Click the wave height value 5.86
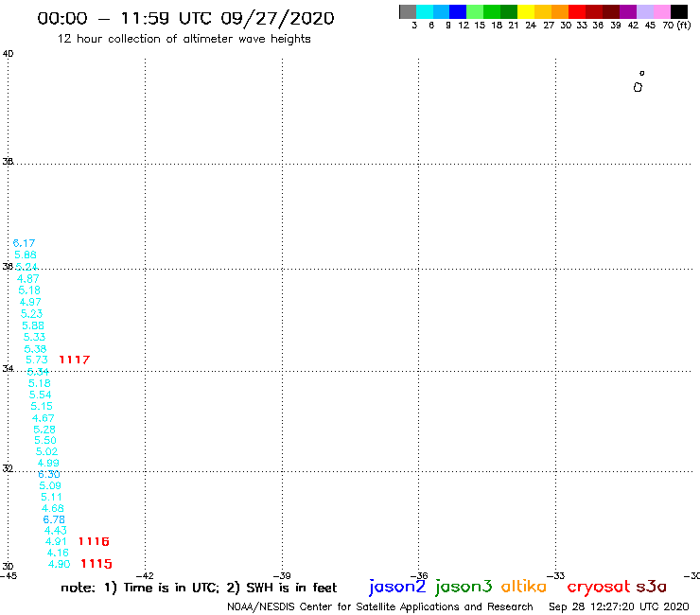 [26, 255]
